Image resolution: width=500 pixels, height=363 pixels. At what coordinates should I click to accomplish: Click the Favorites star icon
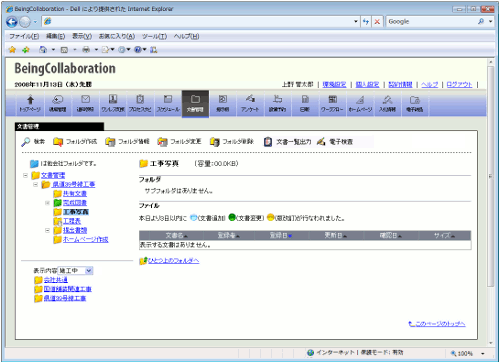(12, 50)
